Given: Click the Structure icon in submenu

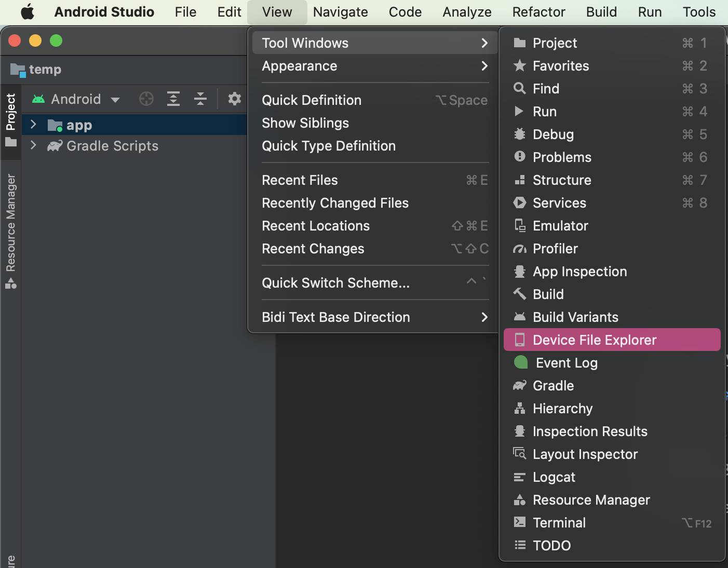Looking at the screenshot, I should (519, 180).
